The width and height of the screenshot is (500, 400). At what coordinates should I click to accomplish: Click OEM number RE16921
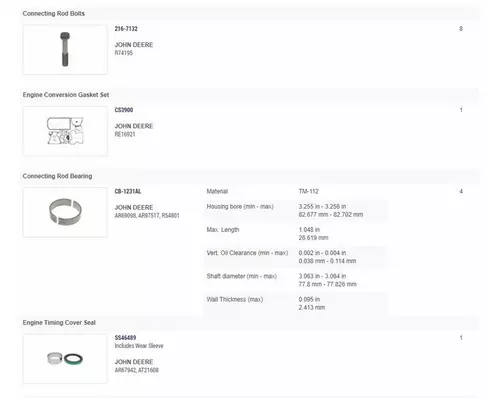125,134
